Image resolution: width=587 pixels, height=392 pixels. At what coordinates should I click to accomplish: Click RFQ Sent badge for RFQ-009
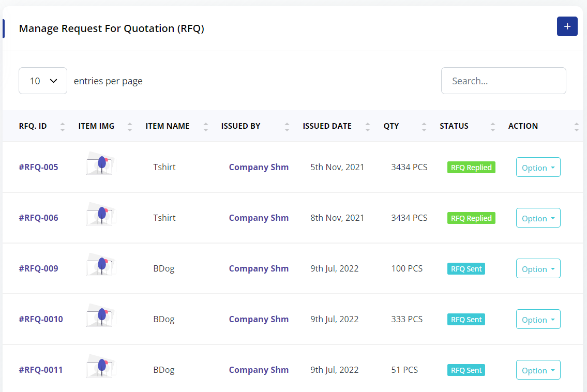[466, 269]
